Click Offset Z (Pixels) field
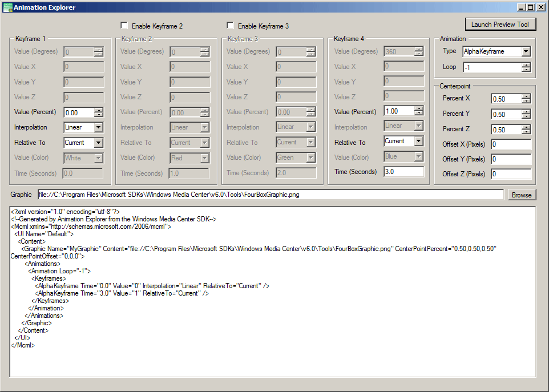549x392 pixels. [x=511, y=174]
